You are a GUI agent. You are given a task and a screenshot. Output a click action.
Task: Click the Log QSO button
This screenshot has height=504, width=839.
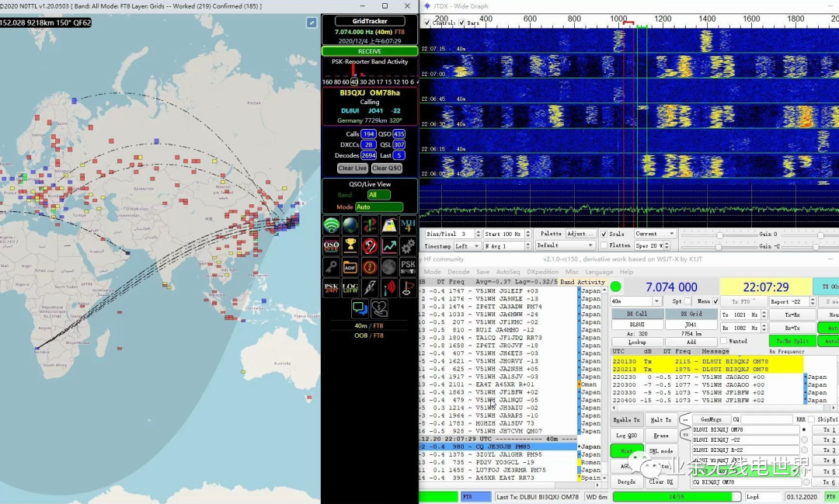pos(626,436)
